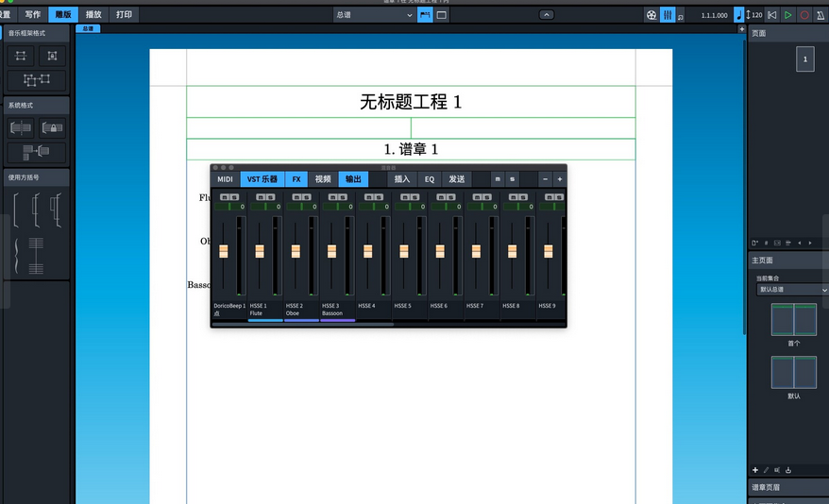Click the video window film reel icon

[651, 15]
